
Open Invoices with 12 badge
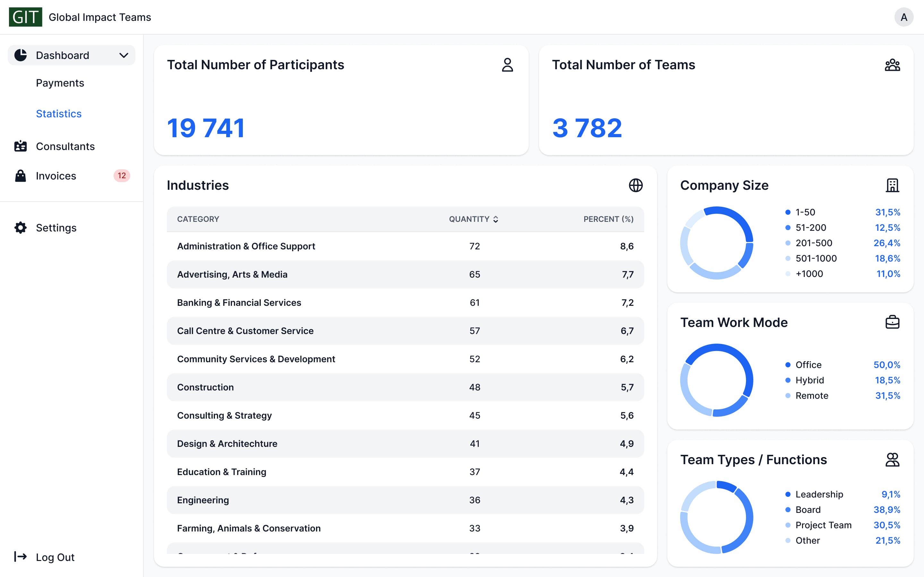pos(56,176)
